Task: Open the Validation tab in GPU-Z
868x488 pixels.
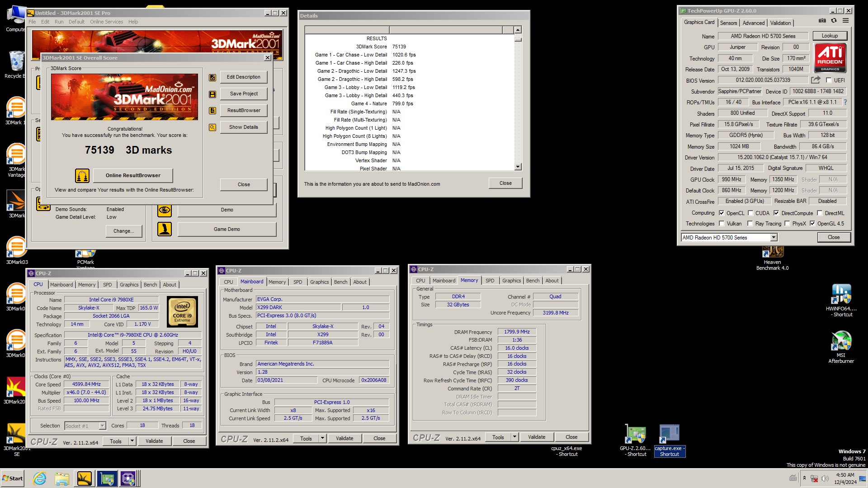Action: [x=781, y=23]
